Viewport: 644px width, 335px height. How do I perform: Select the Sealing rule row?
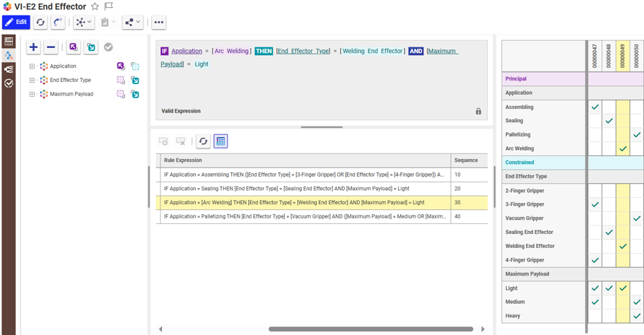(x=322, y=189)
